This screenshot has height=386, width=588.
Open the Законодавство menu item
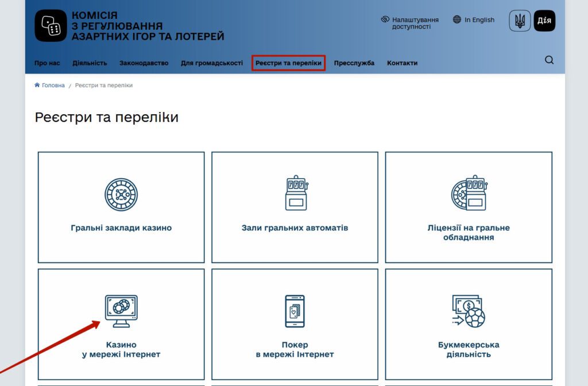[x=144, y=63]
